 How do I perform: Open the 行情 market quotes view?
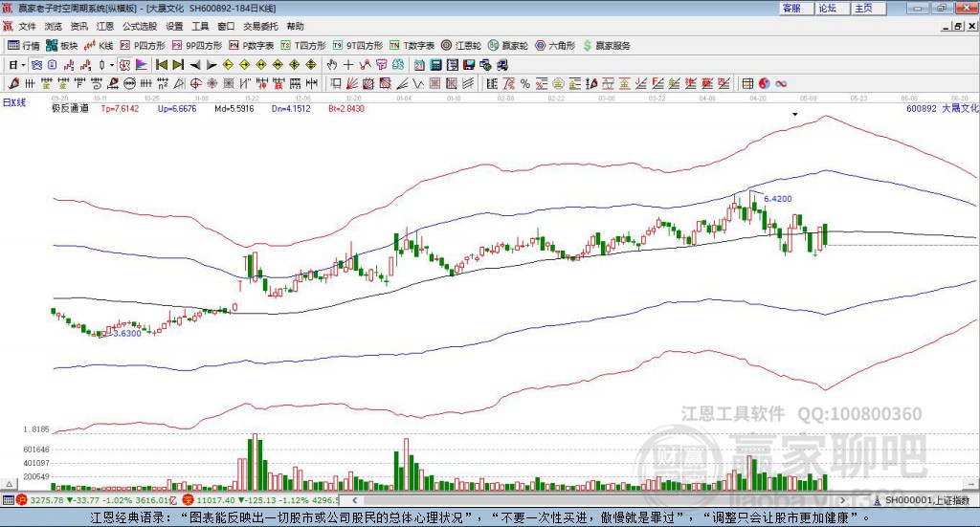coord(23,46)
